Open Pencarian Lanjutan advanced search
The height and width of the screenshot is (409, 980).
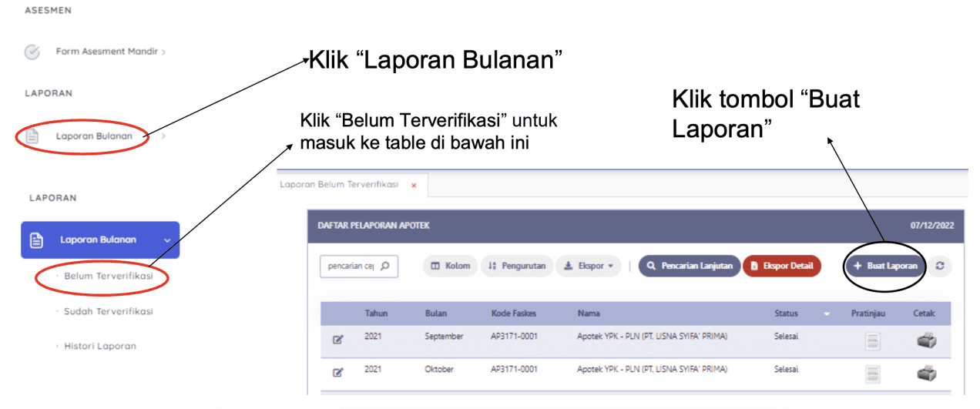tap(690, 266)
